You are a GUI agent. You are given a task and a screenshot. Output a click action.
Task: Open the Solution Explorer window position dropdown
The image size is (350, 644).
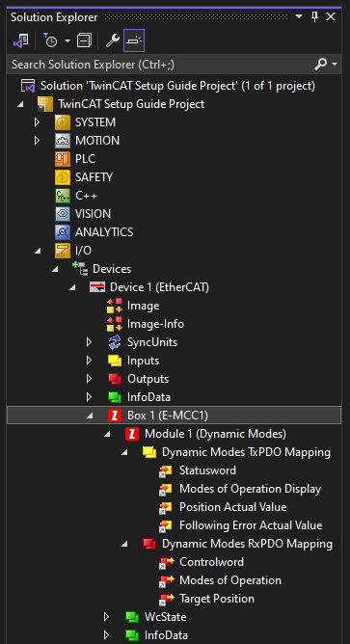click(299, 16)
